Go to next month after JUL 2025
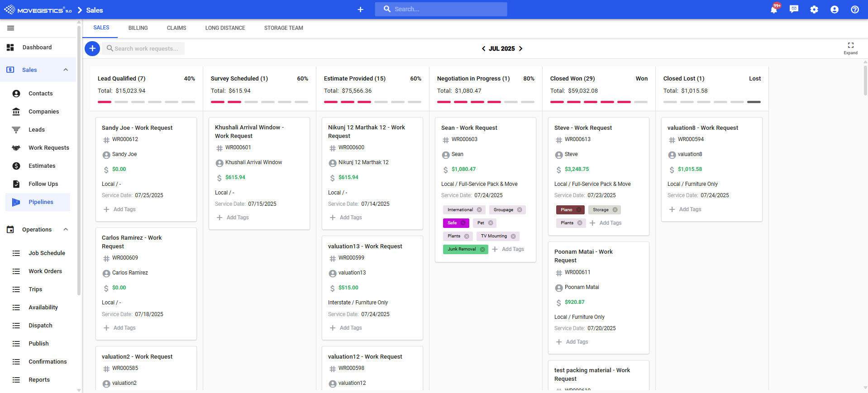The image size is (868, 393). (521, 48)
